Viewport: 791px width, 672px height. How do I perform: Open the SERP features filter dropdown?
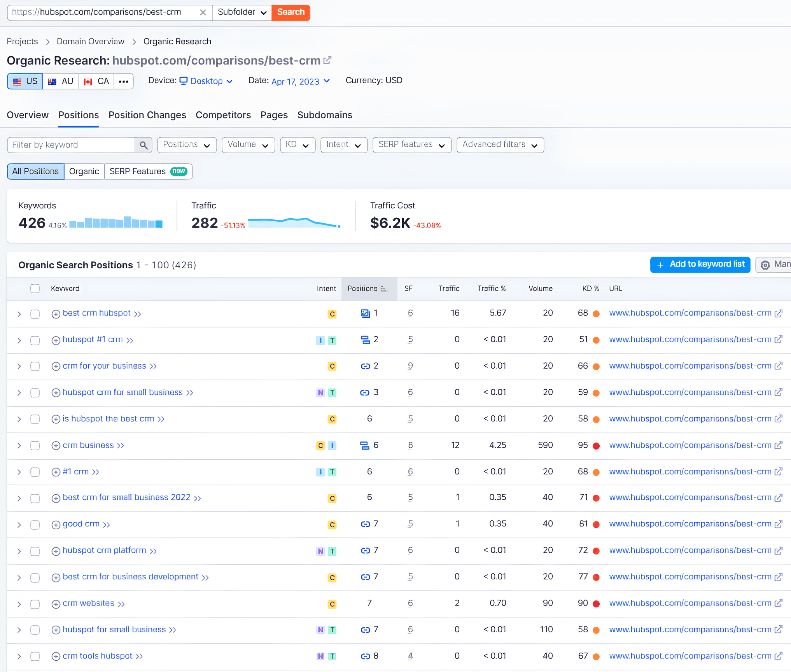(412, 145)
